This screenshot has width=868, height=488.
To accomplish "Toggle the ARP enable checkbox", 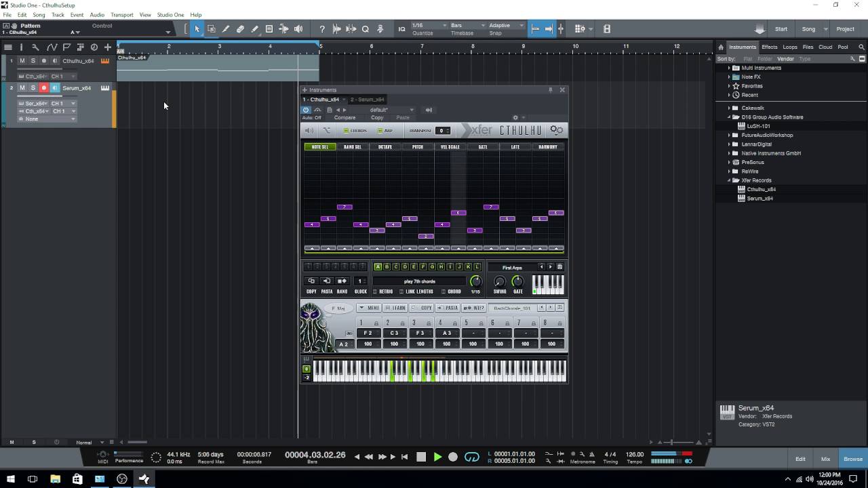I will 380,131.
